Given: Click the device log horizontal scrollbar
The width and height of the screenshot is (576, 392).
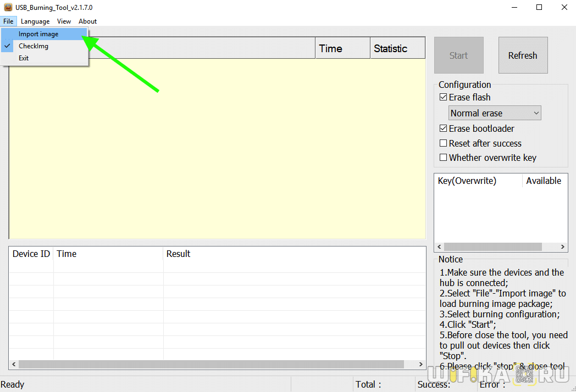Looking at the screenshot, I should 212,365.
